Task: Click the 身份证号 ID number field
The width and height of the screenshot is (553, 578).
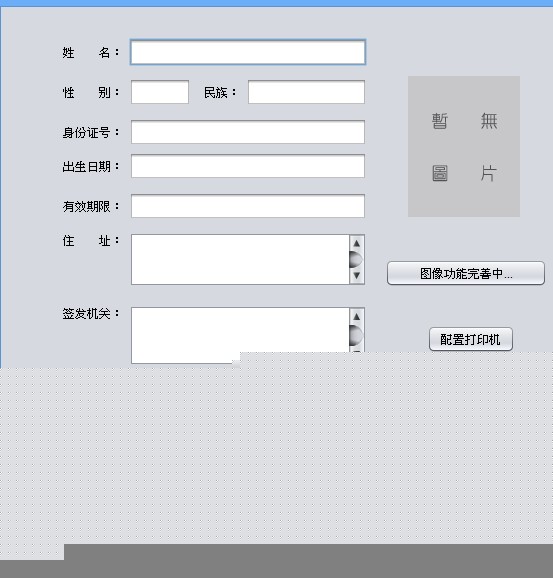Action: pyautogui.click(x=248, y=132)
